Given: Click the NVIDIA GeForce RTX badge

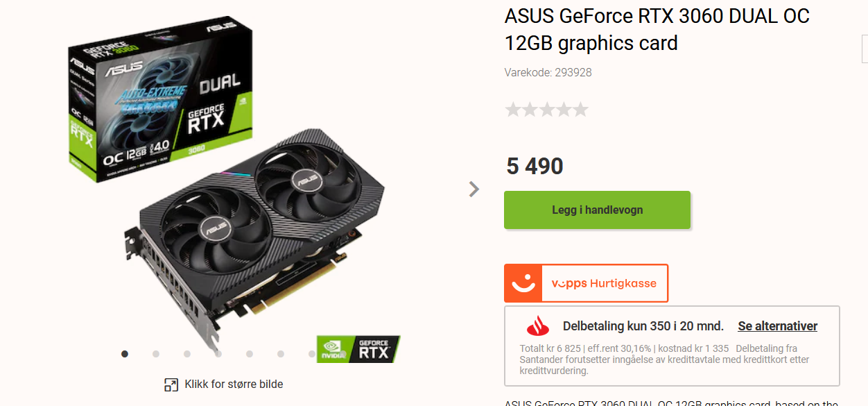Looking at the screenshot, I should coord(358,349).
